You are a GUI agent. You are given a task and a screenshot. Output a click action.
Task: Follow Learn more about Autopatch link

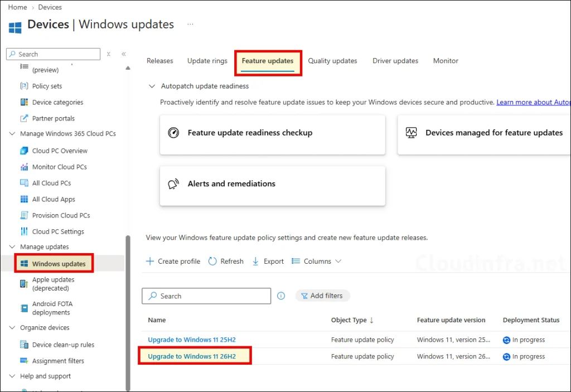click(x=534, y=103)
